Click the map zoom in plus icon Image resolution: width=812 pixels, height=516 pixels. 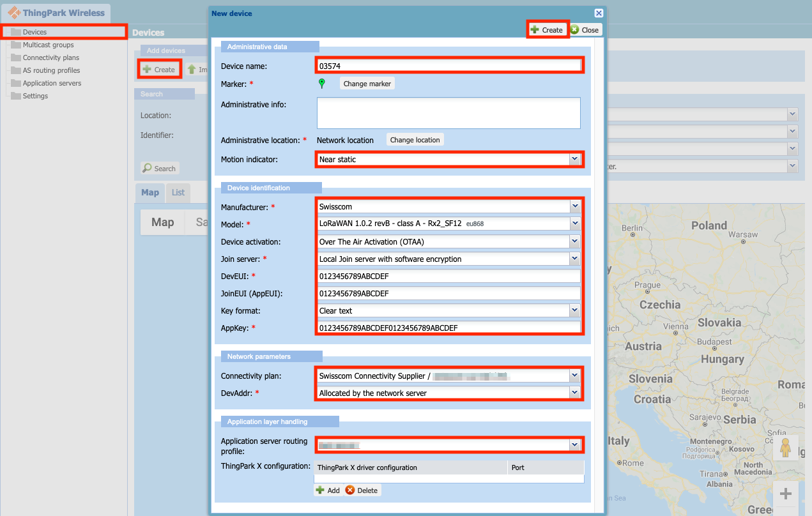coord(785,494)
